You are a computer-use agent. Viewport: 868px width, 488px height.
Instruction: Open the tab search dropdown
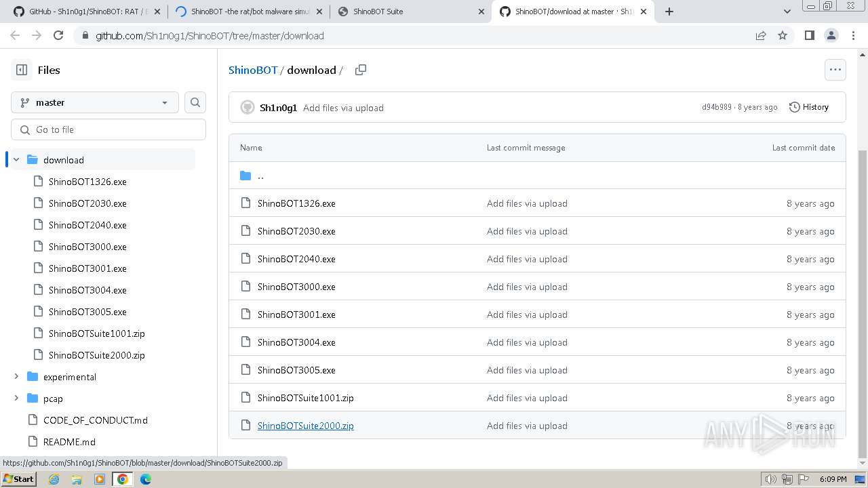coord(787,12)
